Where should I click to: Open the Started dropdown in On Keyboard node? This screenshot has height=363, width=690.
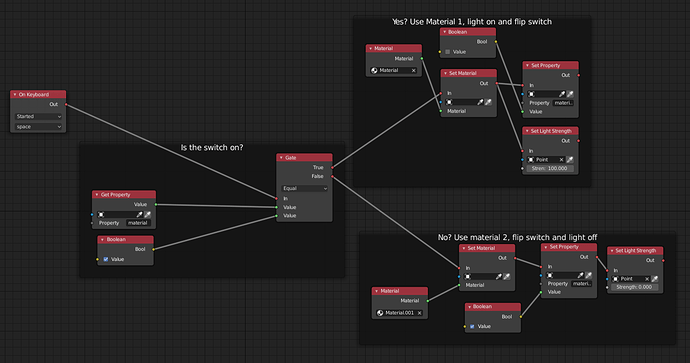pos(38,117)
